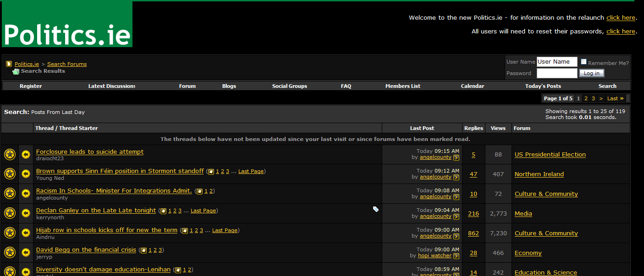The height and width of the screenshot is (276, 644).
Task: Open thread Forclosure leads to suicide attempt
Action: point(90,152)
